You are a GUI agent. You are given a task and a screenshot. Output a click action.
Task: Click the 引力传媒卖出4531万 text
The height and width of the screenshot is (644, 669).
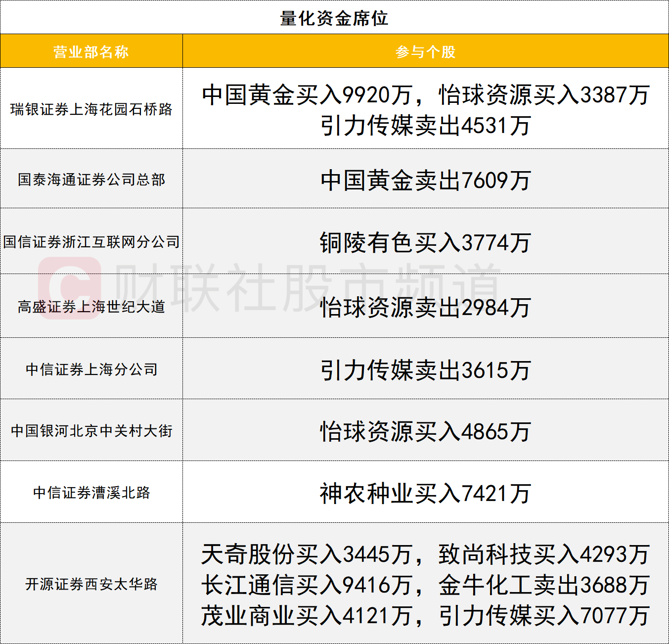click(x=425, y=126)
